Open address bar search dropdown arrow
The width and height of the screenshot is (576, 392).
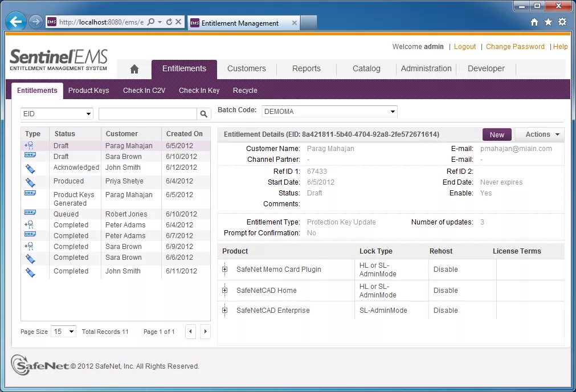coord(160,22)
